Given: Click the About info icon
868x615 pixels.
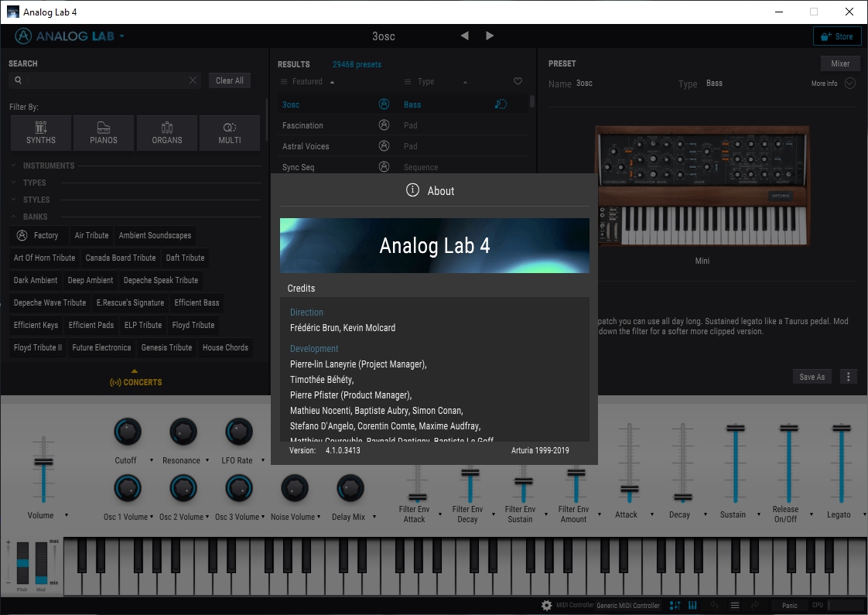Looking at the screenshot, I should 412,190.
